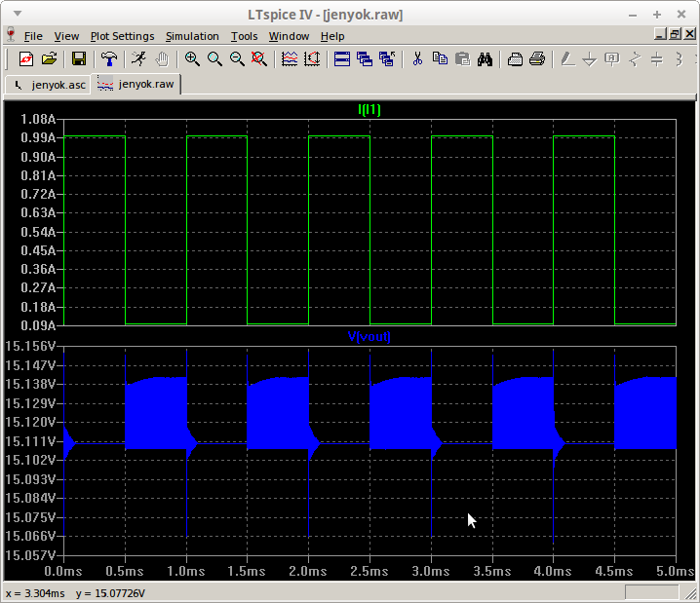Image resolution: width=700 pixels, height=603 pixels.
Task: Click the Print printer icon
Action: 537,58
